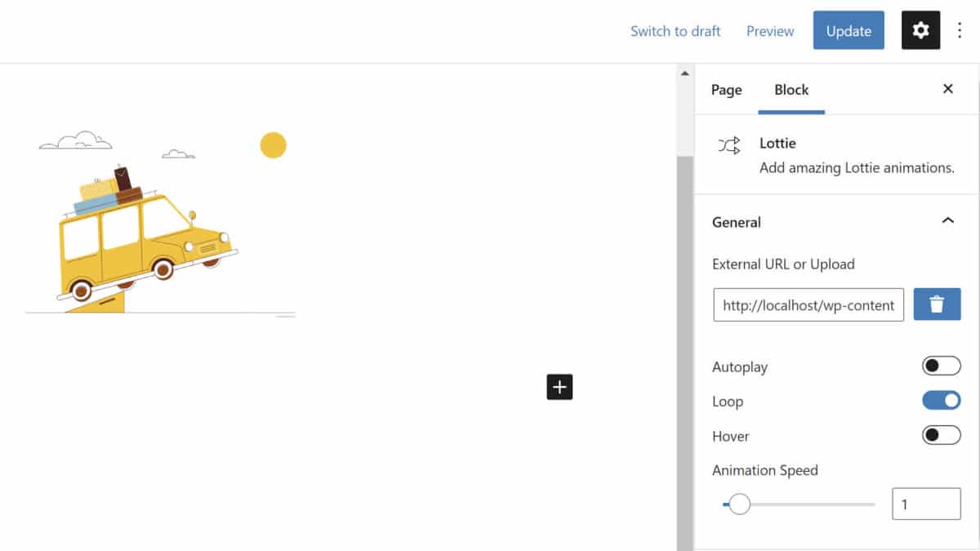The height and width of the screenshot is (551, 980).
Task: Close the block settings sidebar
Action: [x=947, y=89]
